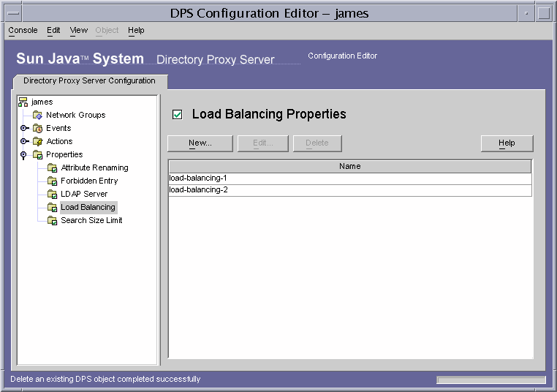557x392 pixels.
Task: Expand the Actions tree node
Action: [x=24, y=141]
